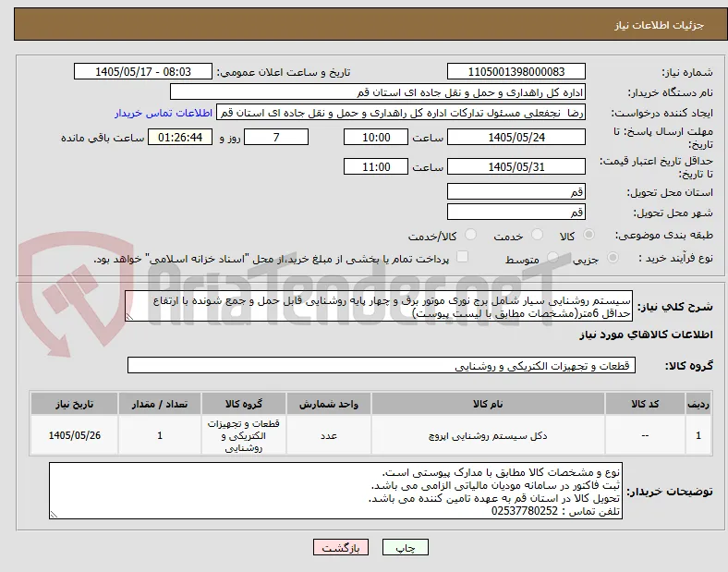728x572 pixels.
Task: Click the need date cell 1405/05/26
Action: point(74,435)
